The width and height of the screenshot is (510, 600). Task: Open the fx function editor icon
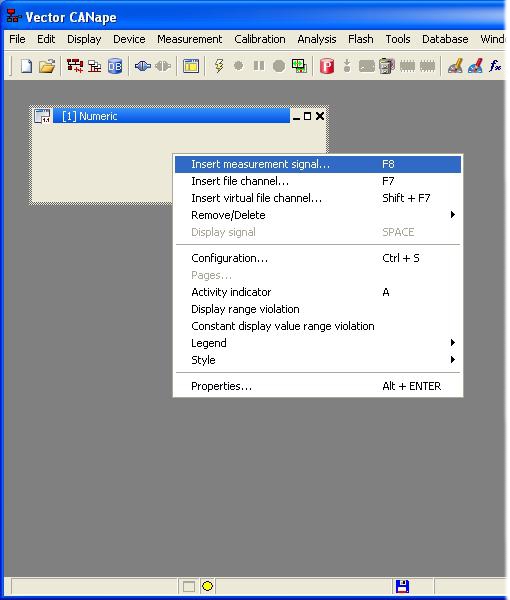[495, 66]
